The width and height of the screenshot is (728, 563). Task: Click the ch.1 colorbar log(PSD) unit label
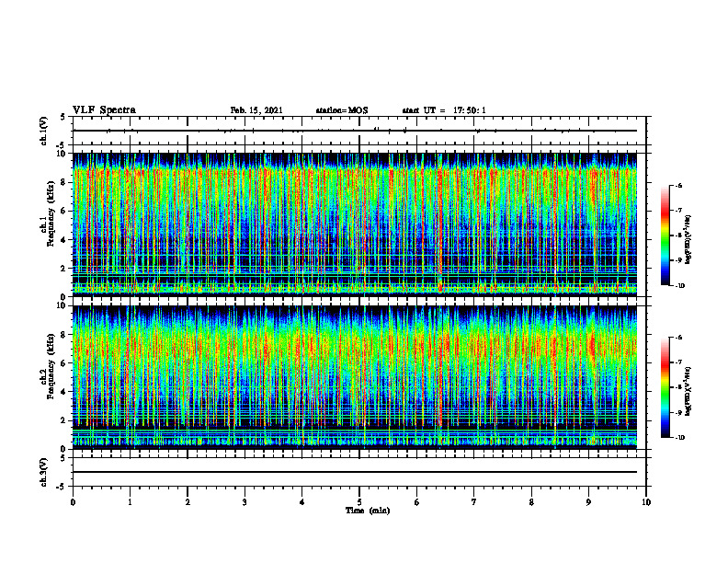point(688,240)
